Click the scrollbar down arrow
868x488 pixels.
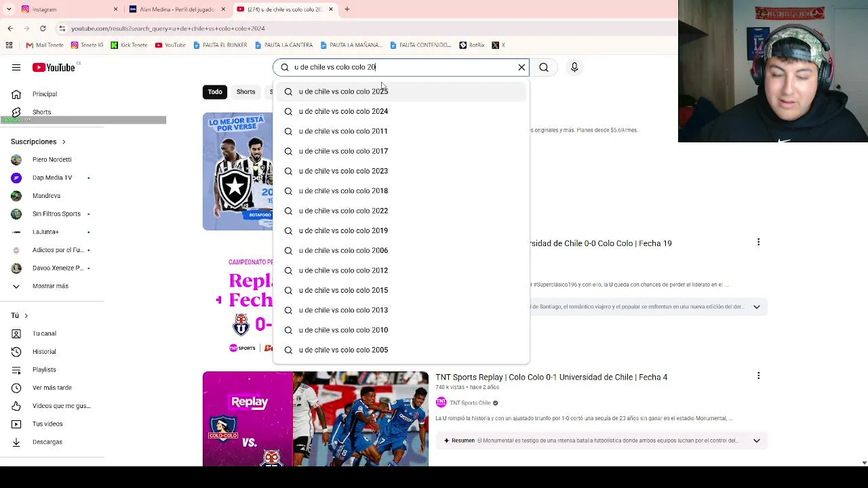[x=863, y=463]
